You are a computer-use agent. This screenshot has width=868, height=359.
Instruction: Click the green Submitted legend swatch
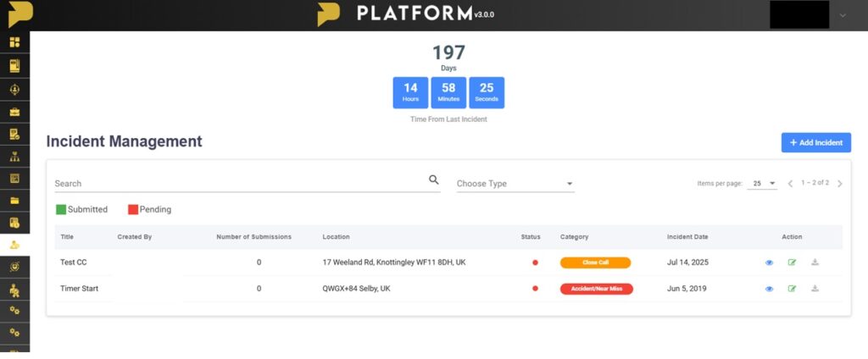(61, 209)
